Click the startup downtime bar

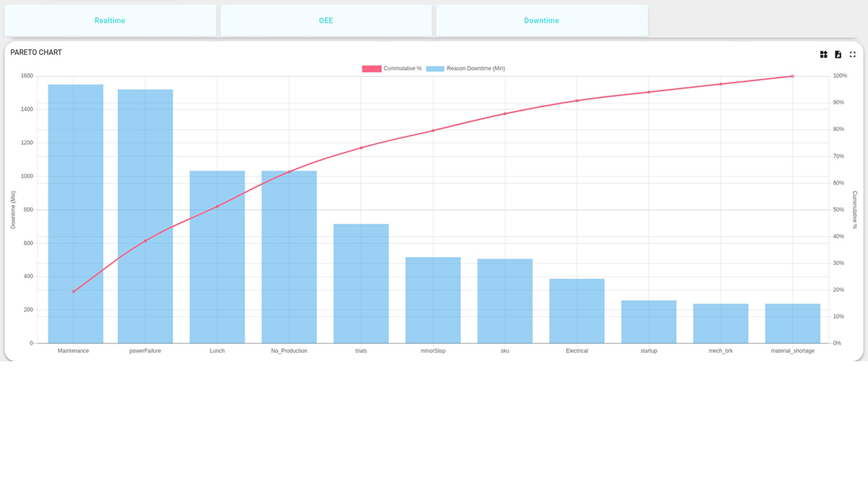(647, 322)
